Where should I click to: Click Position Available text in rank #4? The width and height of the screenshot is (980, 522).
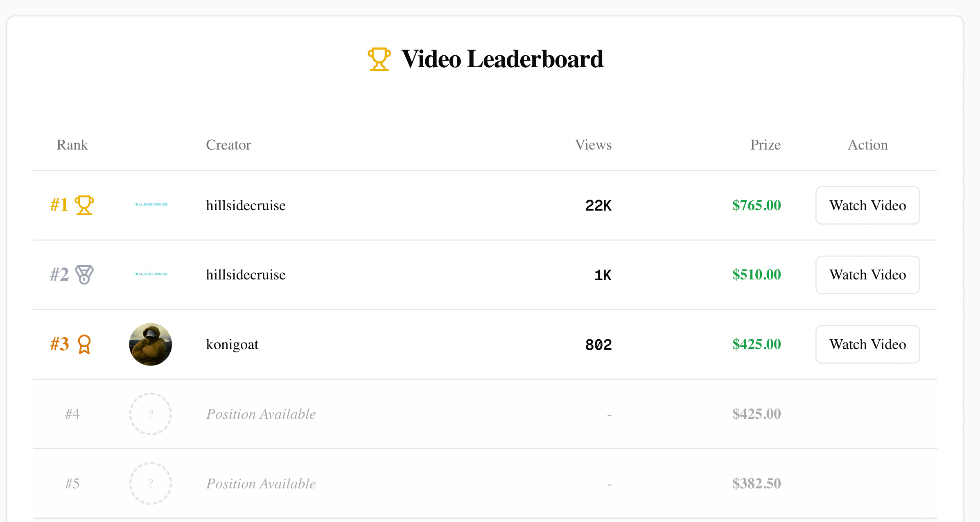pyautogui.click(x=261, y=414)
